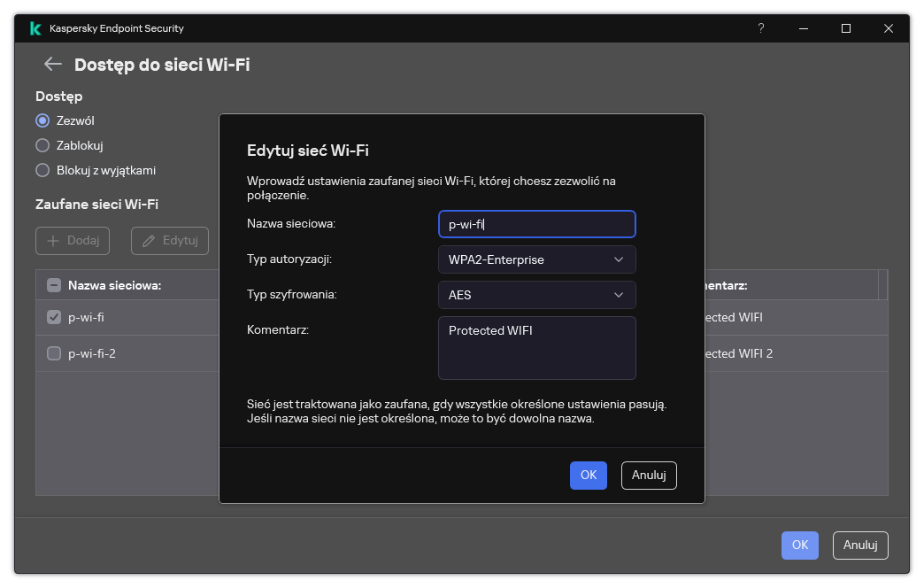This screenshot has width=924, height=588.
Task: Maximize the Kaspersky window
Action: click(846, 28)
